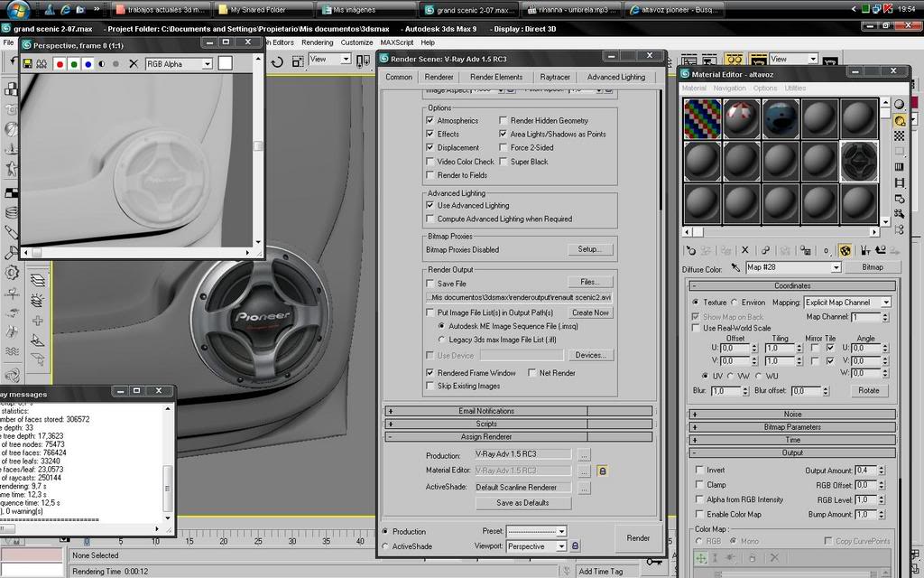Click the white color swatch in frame window
The height and width of the screenshot is (578, 924).
pos(225,63)
